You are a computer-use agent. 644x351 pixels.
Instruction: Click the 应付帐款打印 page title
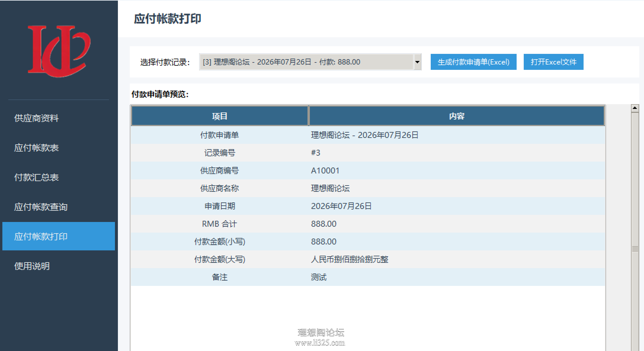tap(167, 19)
